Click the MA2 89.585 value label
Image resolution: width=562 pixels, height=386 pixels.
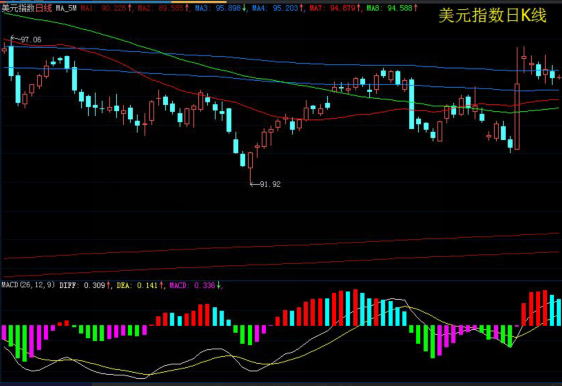(161, 8)
